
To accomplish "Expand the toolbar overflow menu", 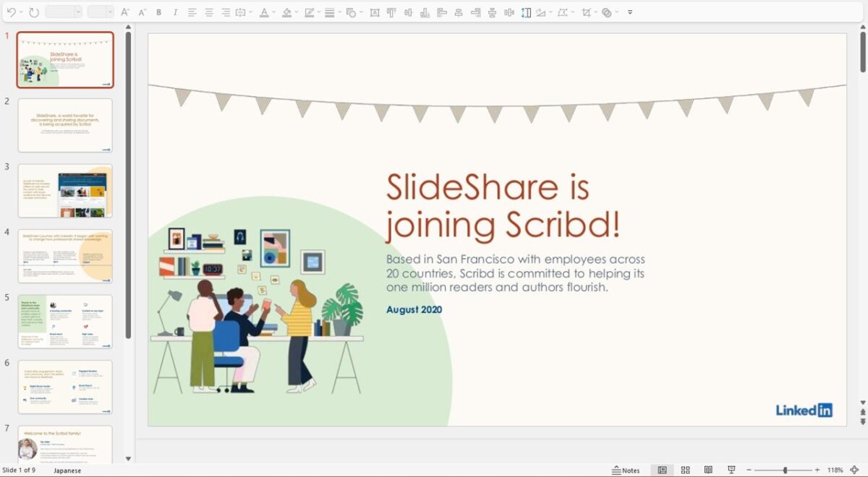I will pos(630,12).
